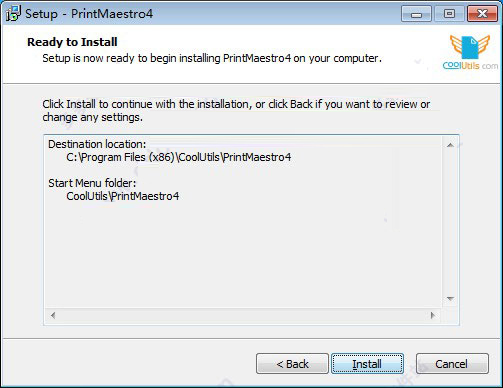Click the setup installer icon in title bar
Image resolution: width=503 pixels, height=388 pixels.
(x=13, y=13)
